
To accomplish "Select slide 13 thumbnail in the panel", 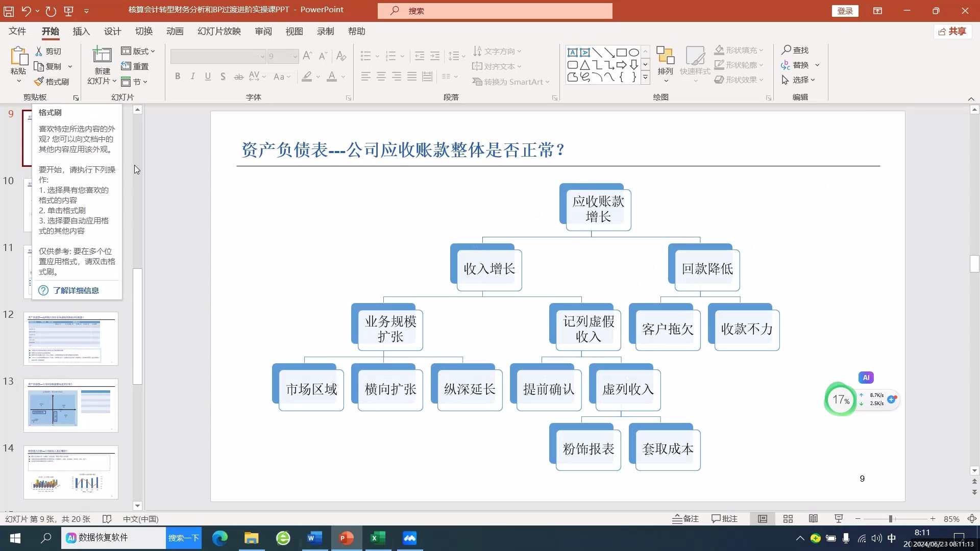I will pos(71,406).
